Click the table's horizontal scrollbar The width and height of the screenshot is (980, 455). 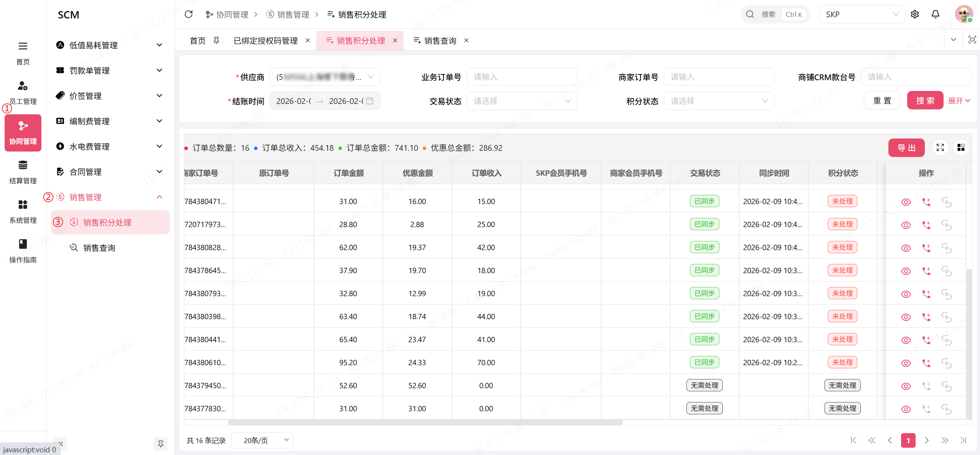[425, 422]
